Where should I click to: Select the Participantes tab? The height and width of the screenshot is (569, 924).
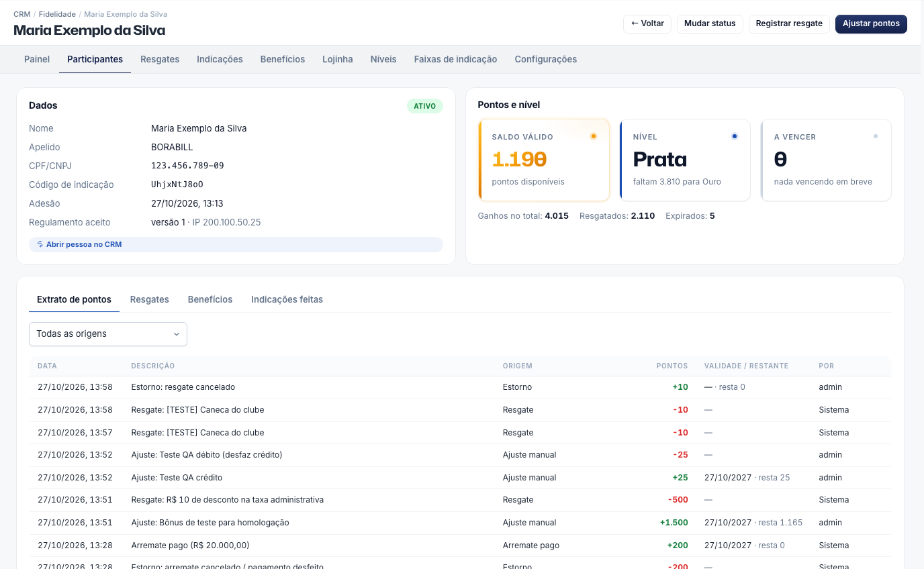click(x=95, y=59)
